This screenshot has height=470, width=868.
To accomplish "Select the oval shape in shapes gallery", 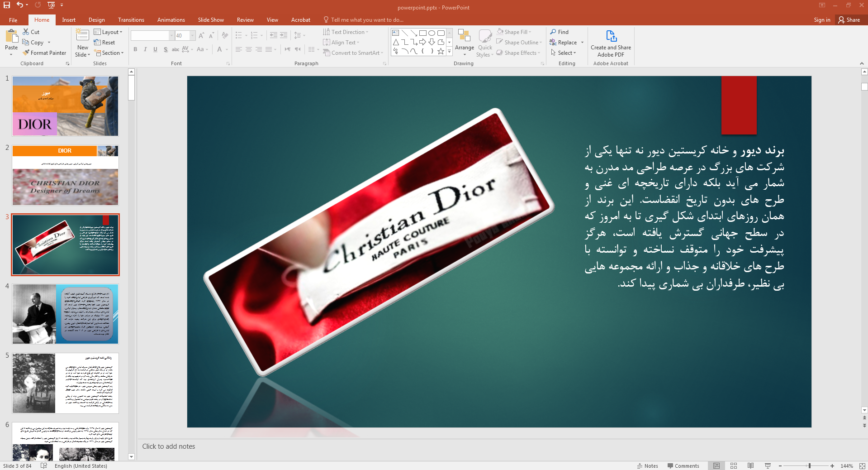I will click(432, 33).
